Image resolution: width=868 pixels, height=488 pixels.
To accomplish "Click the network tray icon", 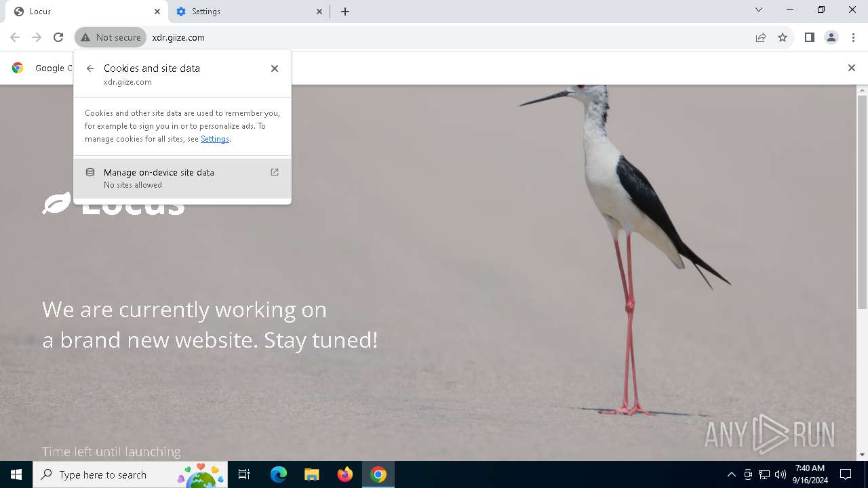I will coord(764,474).
